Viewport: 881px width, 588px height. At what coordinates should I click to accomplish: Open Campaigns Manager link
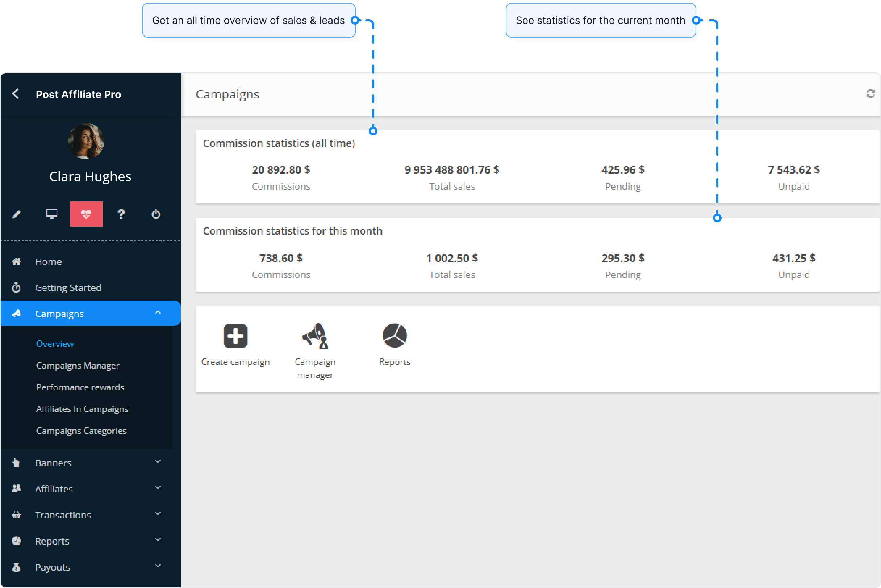pos(78,365)
